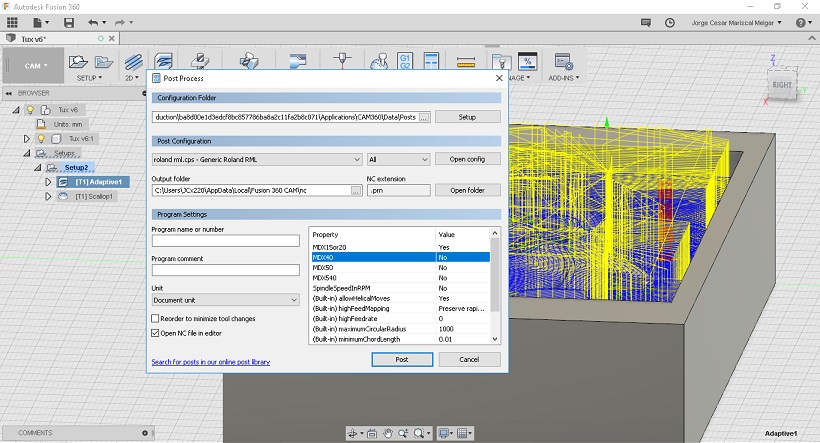Expand the [T1] Adaptive1 node
Viewport: 820px width, 443px height.
click(x=48, y=182)
